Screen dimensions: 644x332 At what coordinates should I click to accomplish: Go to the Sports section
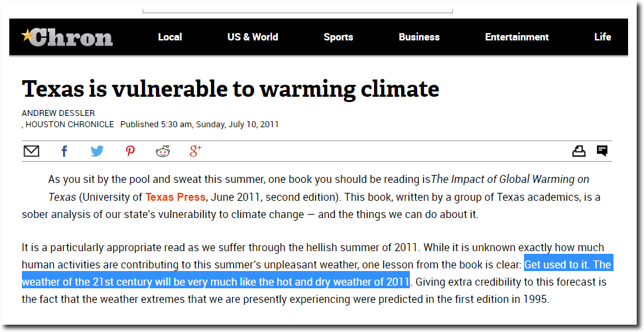(338, 37)
